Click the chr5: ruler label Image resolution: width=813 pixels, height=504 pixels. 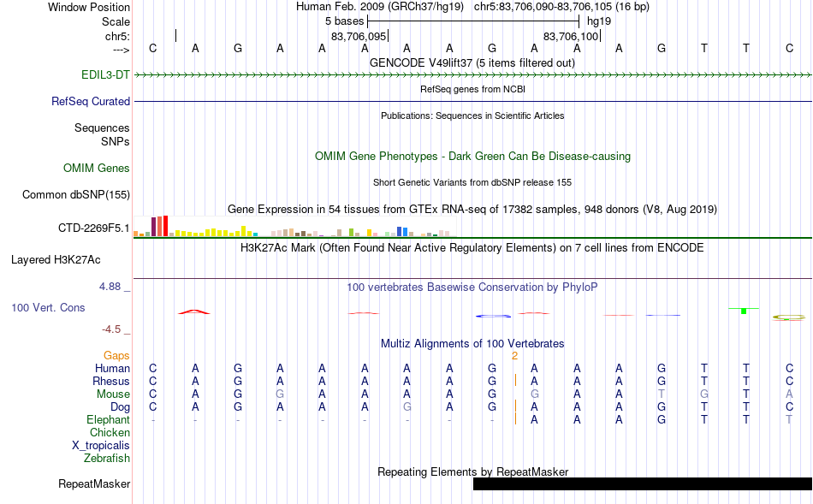pos(117,36)
